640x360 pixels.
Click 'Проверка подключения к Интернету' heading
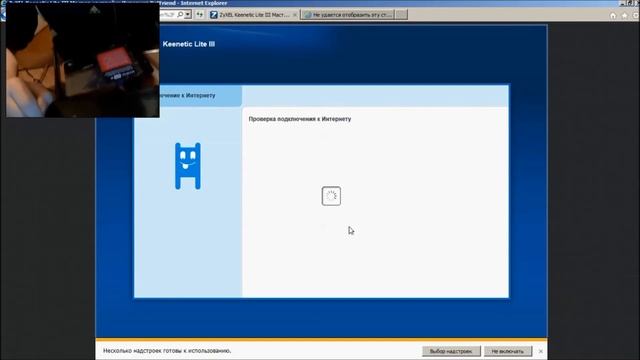300,119
